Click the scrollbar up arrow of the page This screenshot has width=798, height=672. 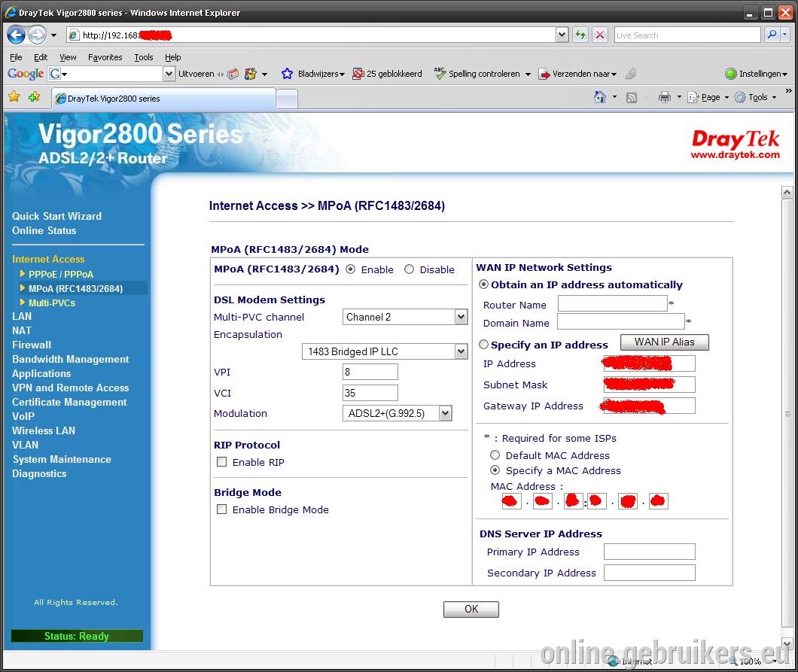click(x=787, y=193)
